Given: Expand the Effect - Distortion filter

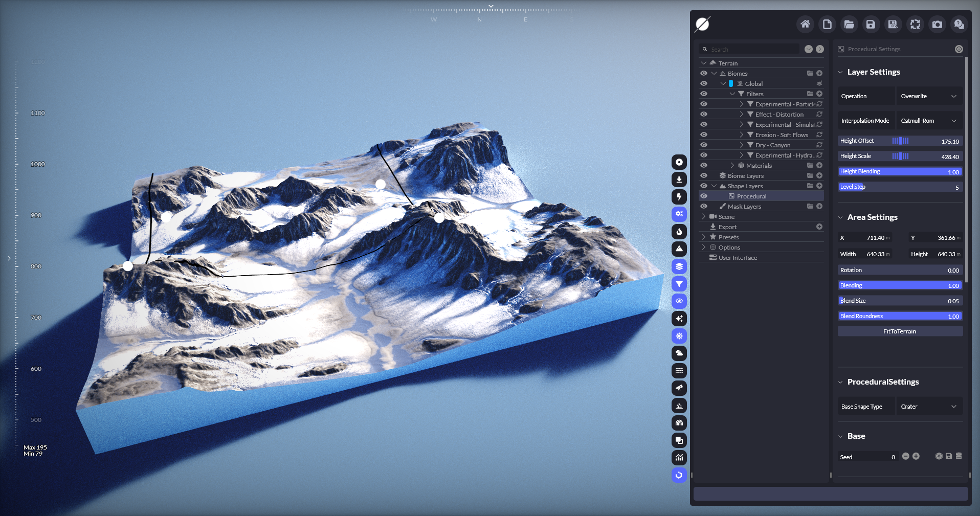Looking at the screenshot, I should [741, 115].
